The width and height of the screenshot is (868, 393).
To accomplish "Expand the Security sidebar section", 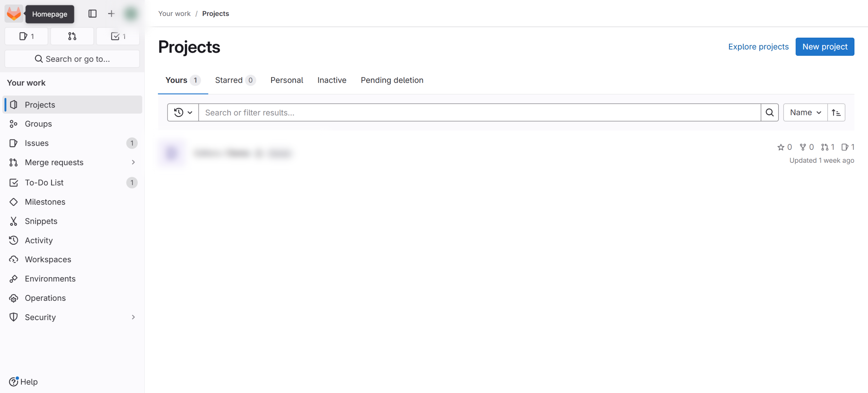I will (x=133, y=317).
